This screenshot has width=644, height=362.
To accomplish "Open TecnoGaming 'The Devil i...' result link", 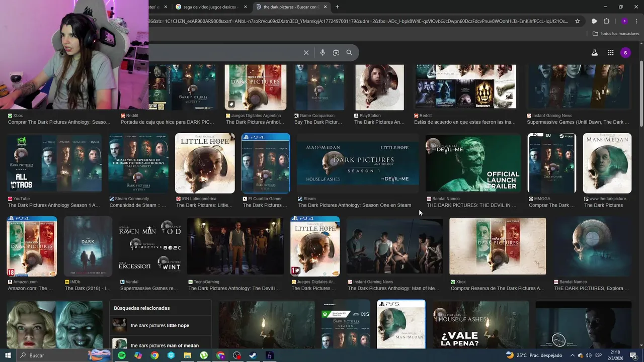I will (x=234, y=289).
